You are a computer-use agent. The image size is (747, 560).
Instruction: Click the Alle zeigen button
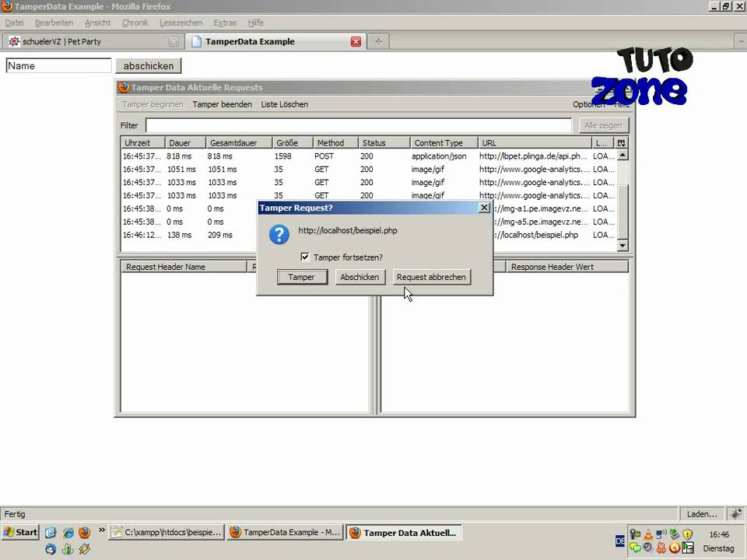(603, 125)
